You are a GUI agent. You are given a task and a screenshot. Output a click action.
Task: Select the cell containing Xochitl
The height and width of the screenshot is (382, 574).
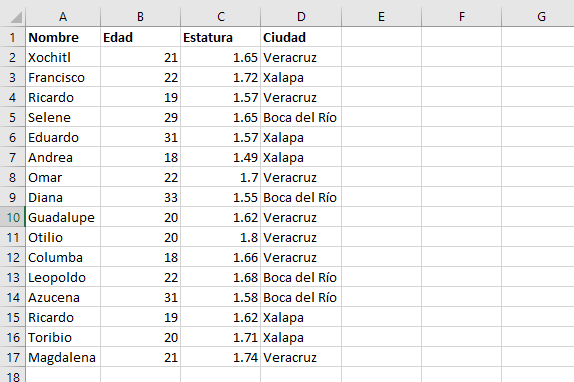(x=63, y=57)
